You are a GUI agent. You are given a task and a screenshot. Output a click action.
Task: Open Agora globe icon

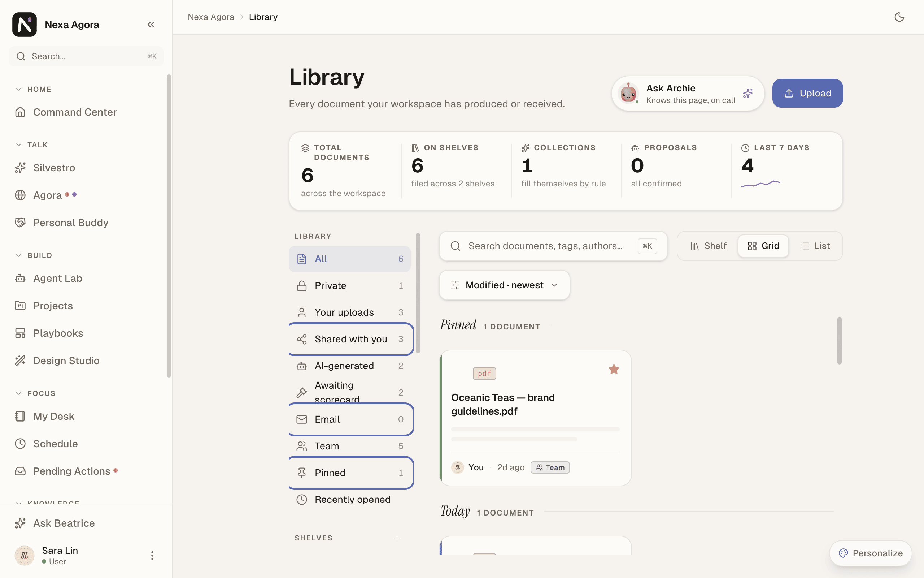coord(20,195)
